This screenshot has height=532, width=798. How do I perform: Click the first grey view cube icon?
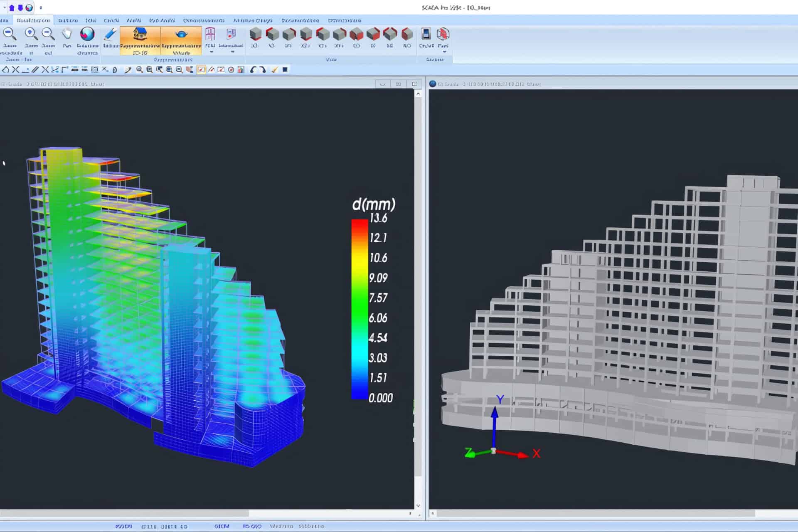pos(255,34)
